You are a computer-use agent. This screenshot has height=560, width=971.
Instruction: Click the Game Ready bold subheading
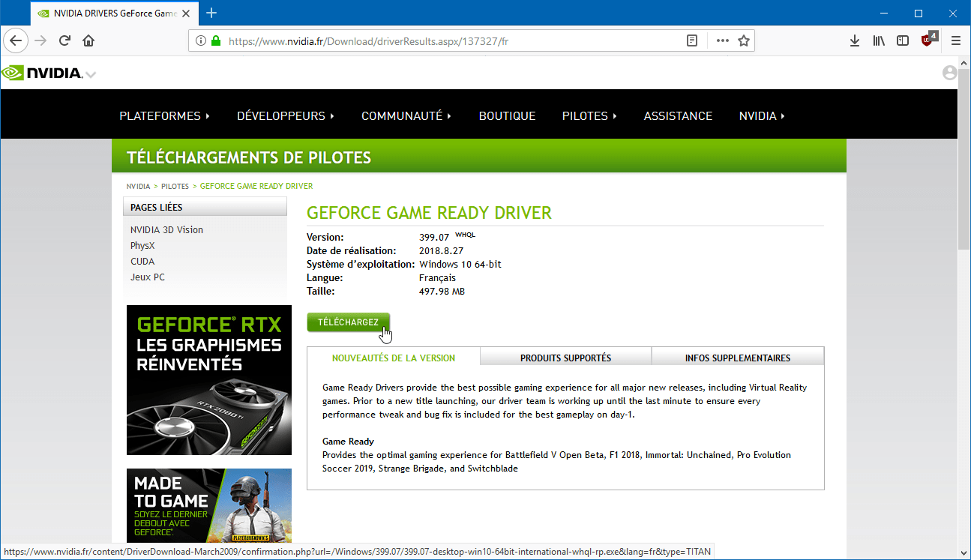(348, 442)
